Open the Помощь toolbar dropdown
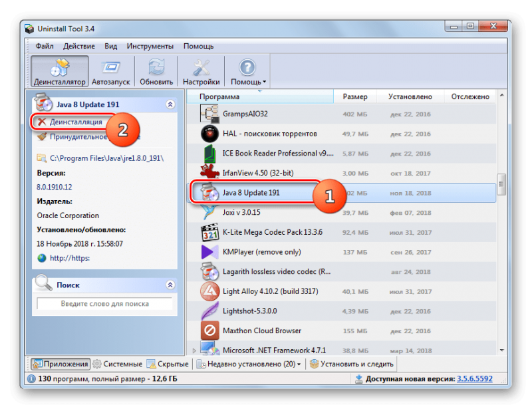The height and width of the screenshot is (409, 532). [x=248, y=71]
